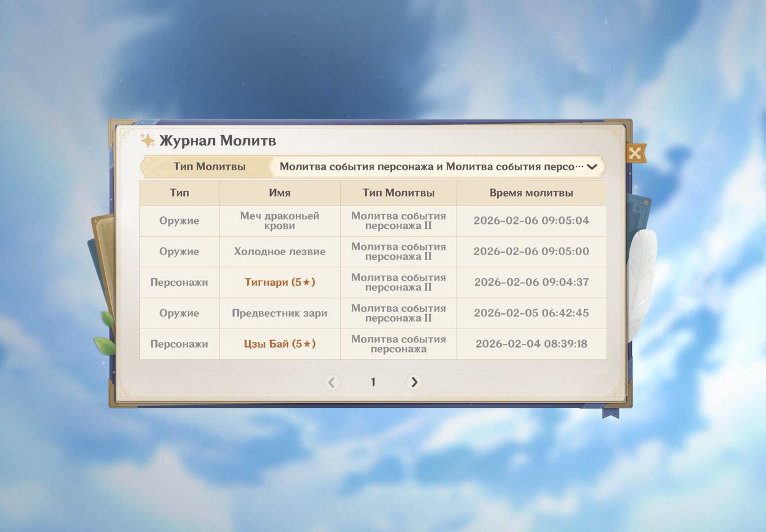The image size is (766, 532).
Task: Click the page number 1 indicator
Action: click(373, 382)
